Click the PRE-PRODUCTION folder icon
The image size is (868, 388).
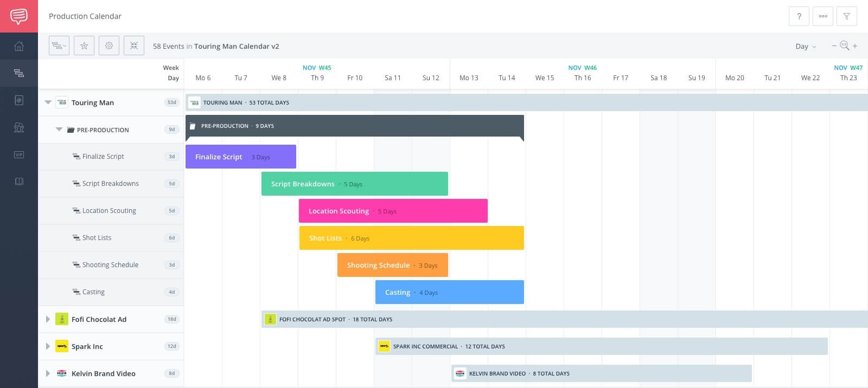click(71, 130)
